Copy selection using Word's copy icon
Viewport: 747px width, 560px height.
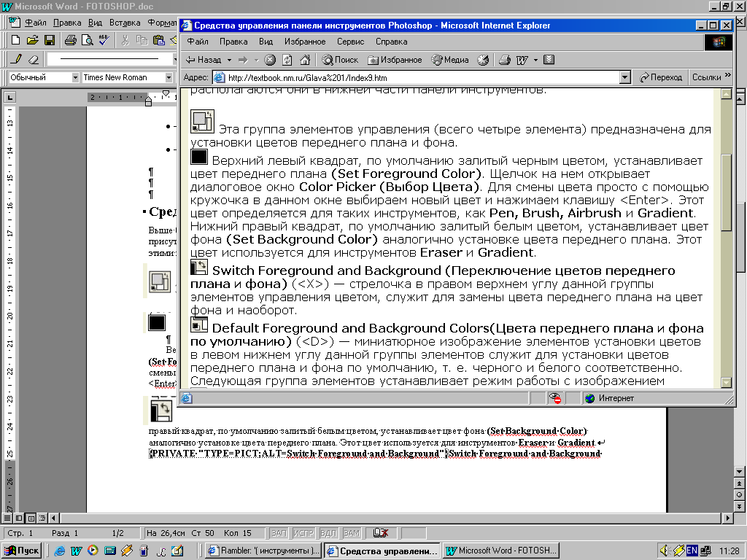pyautogui.click(x=142, y=40)
